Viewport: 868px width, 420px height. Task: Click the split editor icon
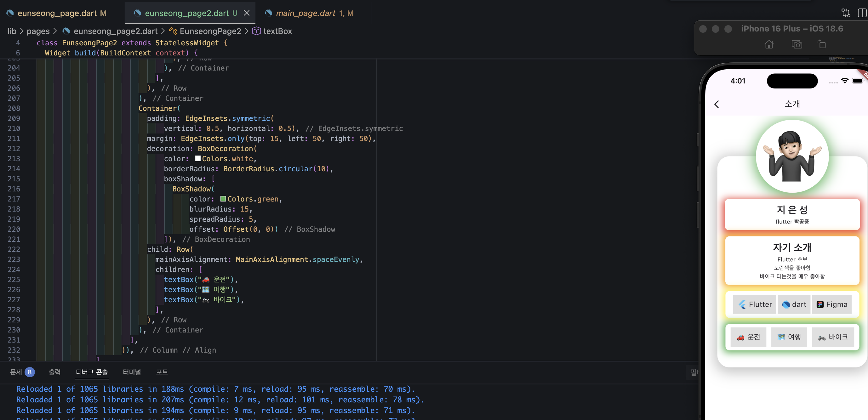pyautogui.click(x=863, y=13)
